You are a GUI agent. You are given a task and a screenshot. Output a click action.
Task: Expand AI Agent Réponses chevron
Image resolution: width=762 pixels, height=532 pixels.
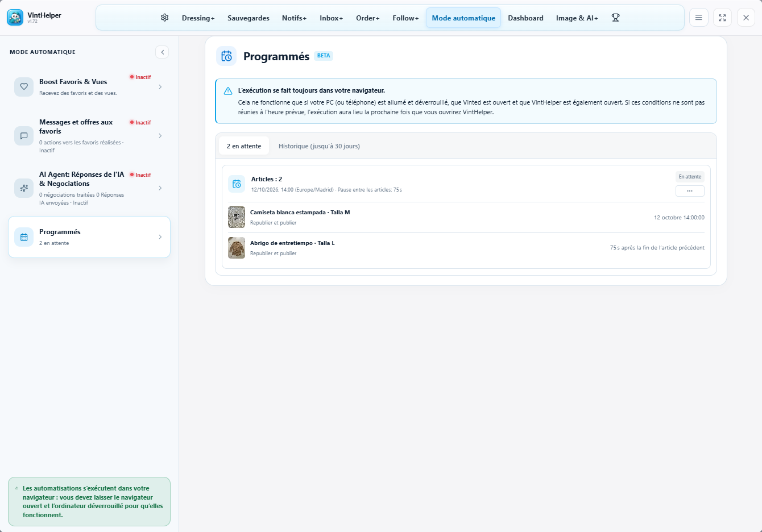coord(160,188)
